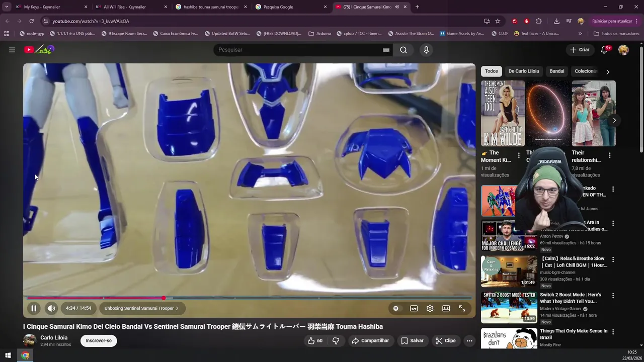This screenshot has height=362, width=644.
Task: Open Todos os marcadores folder
Action: point(616,34)
